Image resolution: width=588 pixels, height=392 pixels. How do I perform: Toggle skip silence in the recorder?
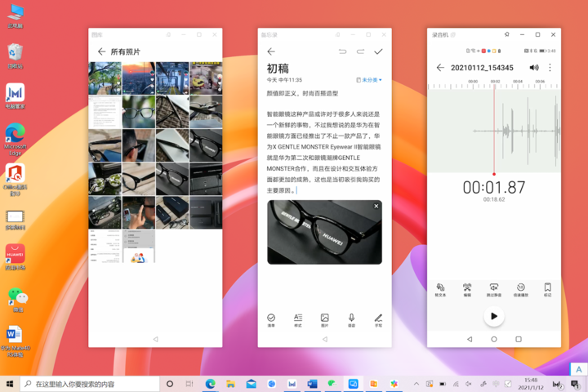click(494, 290)
